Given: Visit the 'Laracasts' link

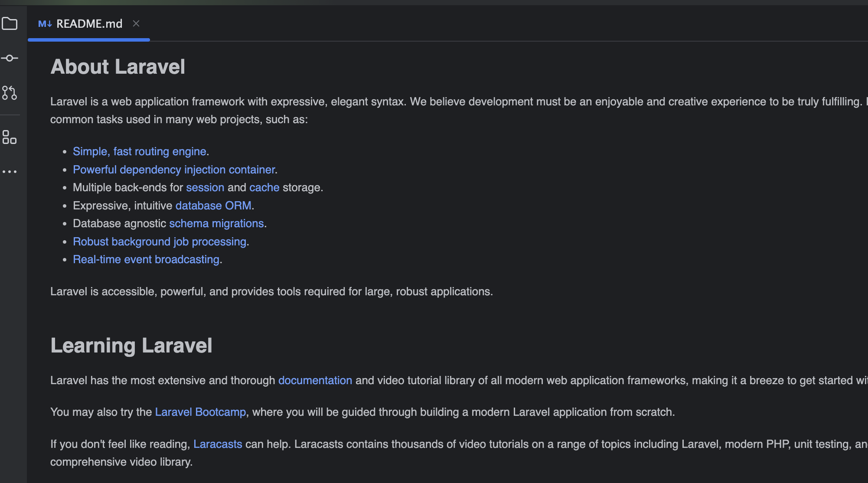Looking at the screenshot, I should [217, 444].
